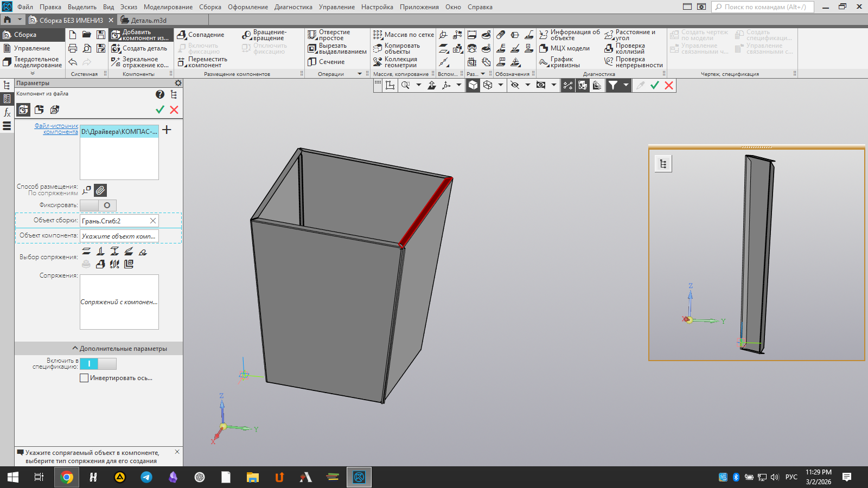Viewport: 868px width, 488px height.
Task: Click the Объект компонента input field
Action: point(119,236)
